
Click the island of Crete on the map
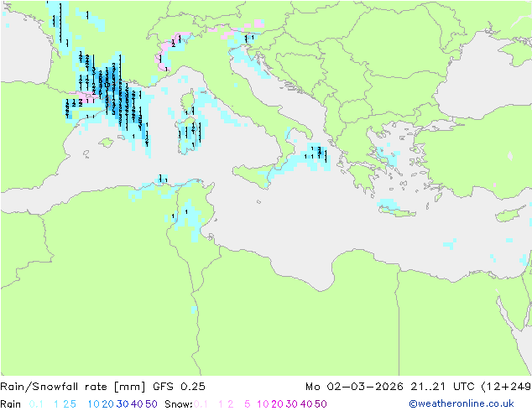coord(396,212)
